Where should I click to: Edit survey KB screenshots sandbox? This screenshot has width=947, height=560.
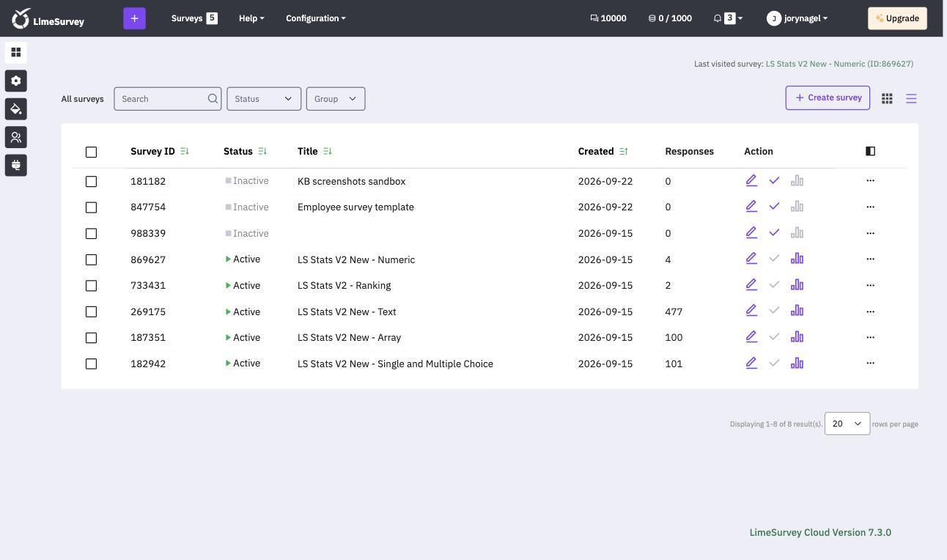pos(751,180)
